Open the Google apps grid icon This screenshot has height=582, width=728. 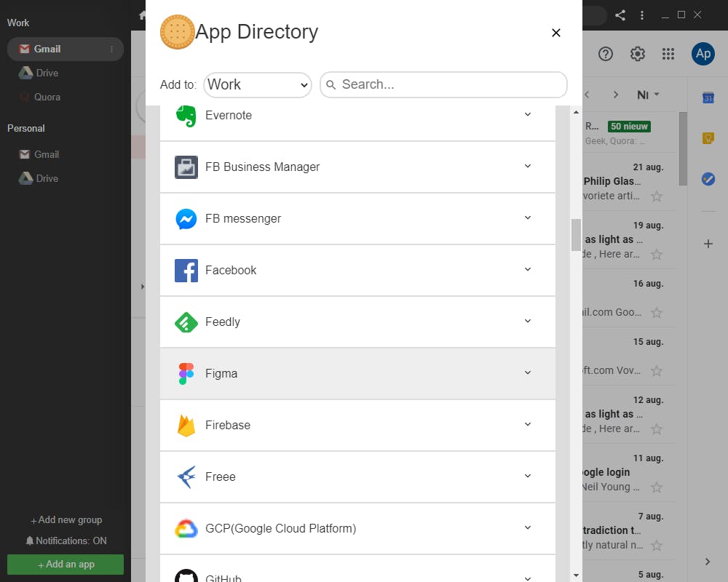668,54
